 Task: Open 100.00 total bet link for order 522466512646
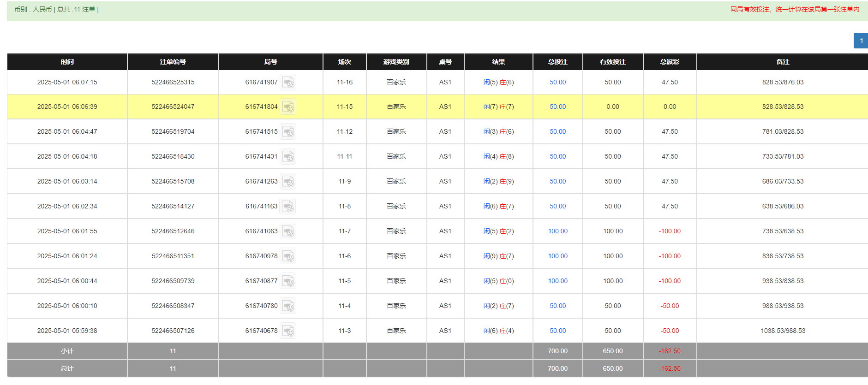coord(557,231)
